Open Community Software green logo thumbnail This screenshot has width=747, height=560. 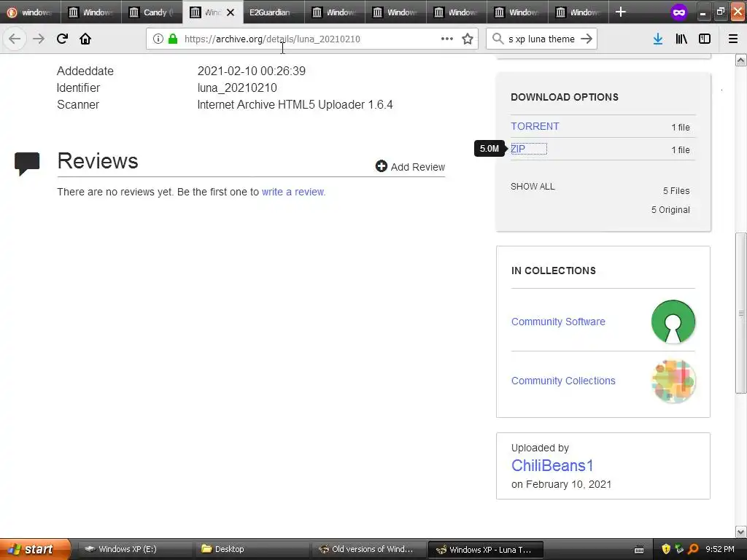[673, 322]
